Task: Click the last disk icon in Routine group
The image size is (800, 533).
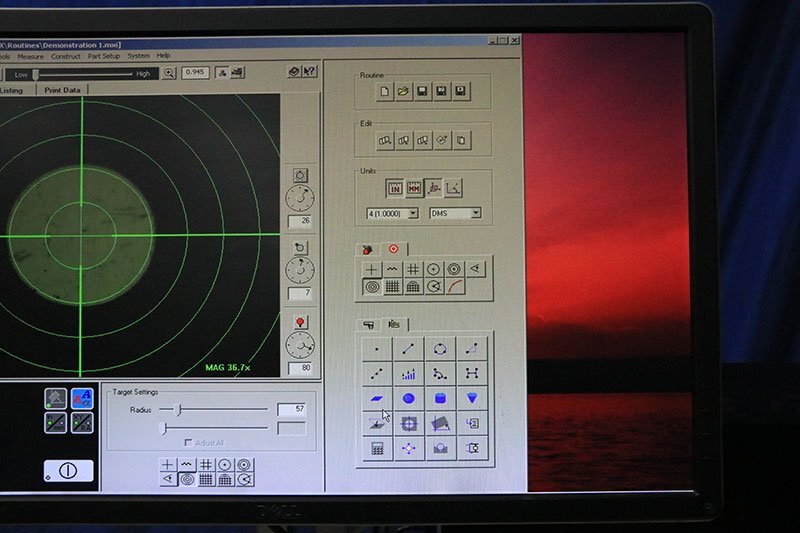Action: (461, 91)
